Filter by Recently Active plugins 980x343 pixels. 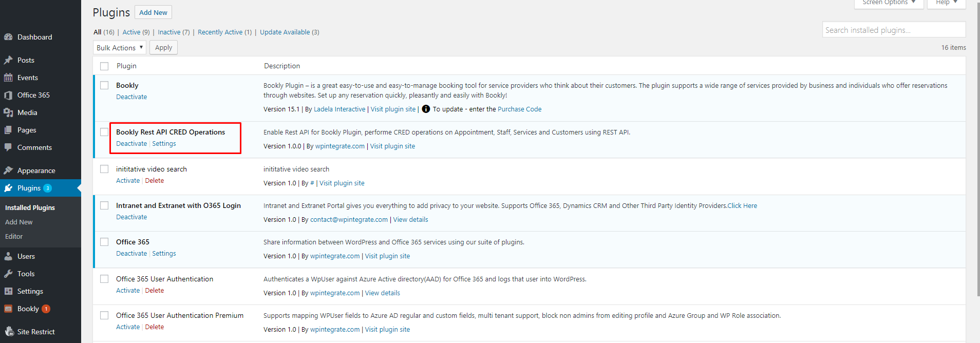point(224,32)
